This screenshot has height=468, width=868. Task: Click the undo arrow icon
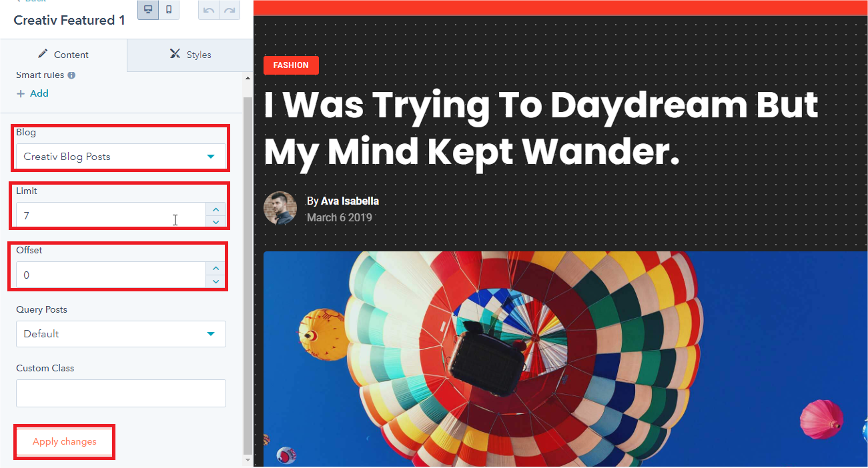pos(209,11)
